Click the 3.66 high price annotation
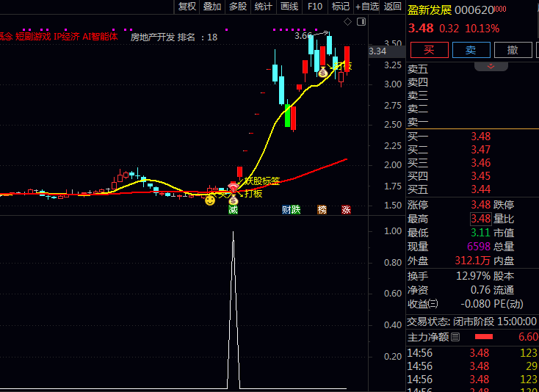 (x=303, y=36)
